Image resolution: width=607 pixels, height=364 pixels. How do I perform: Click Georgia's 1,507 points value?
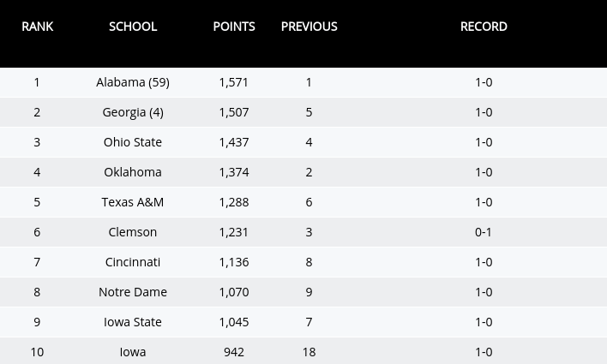(x=234, y=112)
